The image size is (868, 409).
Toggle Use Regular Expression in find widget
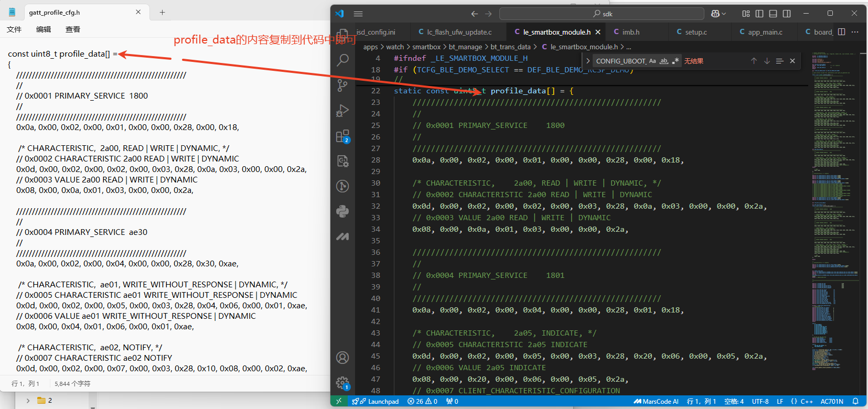[676, 61]
